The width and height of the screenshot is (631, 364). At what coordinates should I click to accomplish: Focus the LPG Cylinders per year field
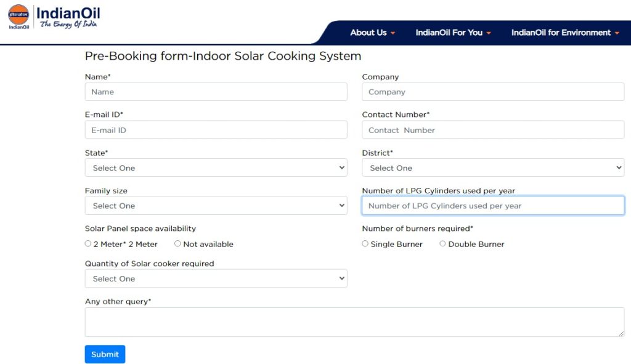point(493,206)
